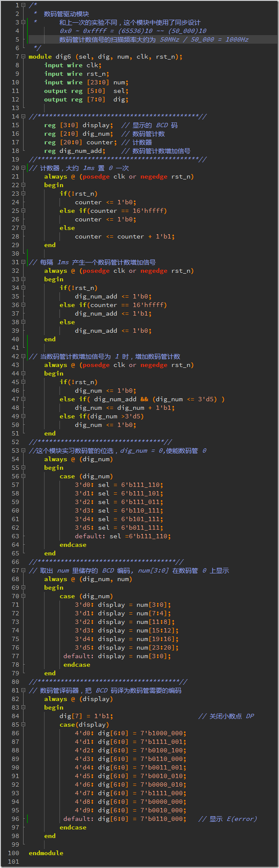The width and height of the screenshot is (279, 868).
Task: Click 'dig_num <= dig_num + 1'b1;' line
Action: pos(125,408)
